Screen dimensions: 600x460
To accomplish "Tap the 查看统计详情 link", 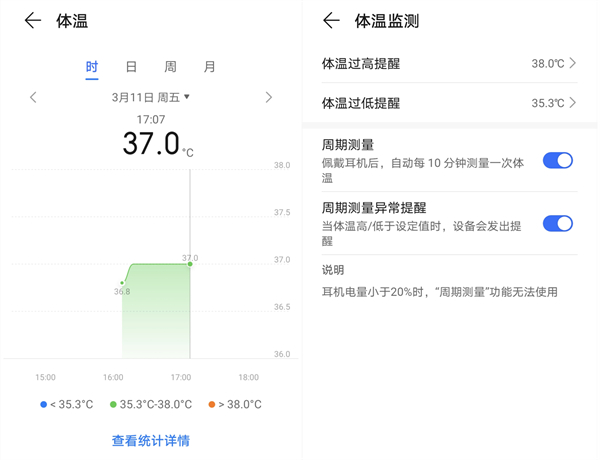I will click(x=151, y=440).
